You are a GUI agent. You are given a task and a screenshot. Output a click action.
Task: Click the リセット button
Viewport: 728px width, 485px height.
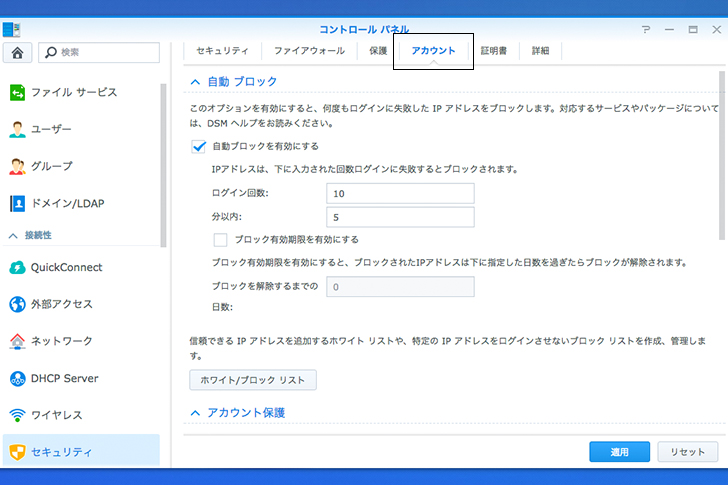tap(688, 452)
